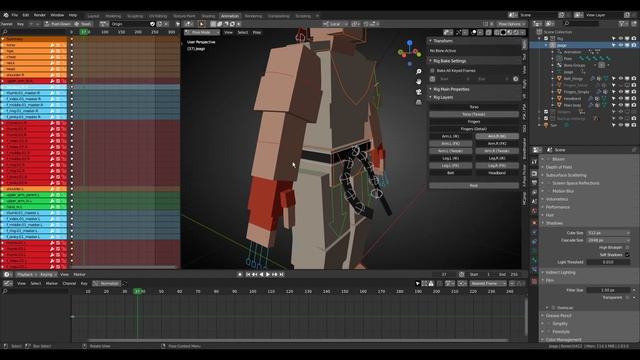Toggle the Torso (Tweak) rig layer
640x360 pixels.
(x=474, y=114)
